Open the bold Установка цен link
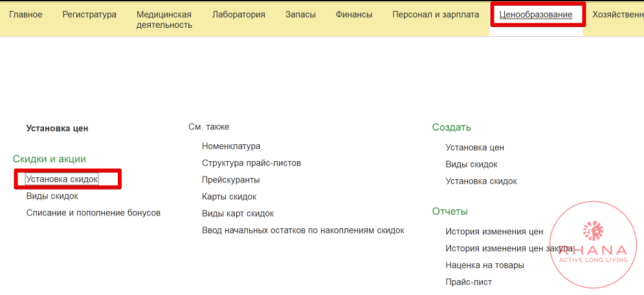644x295 pixels. pos(57,129)
